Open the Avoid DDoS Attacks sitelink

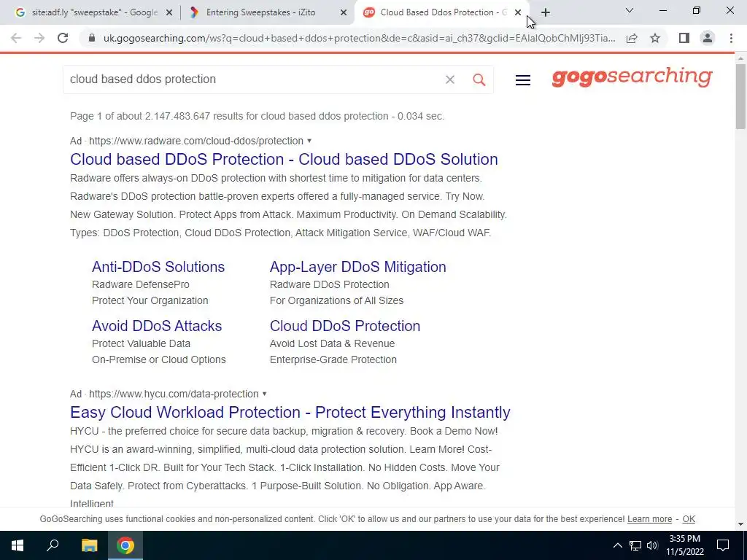point(157,326)
